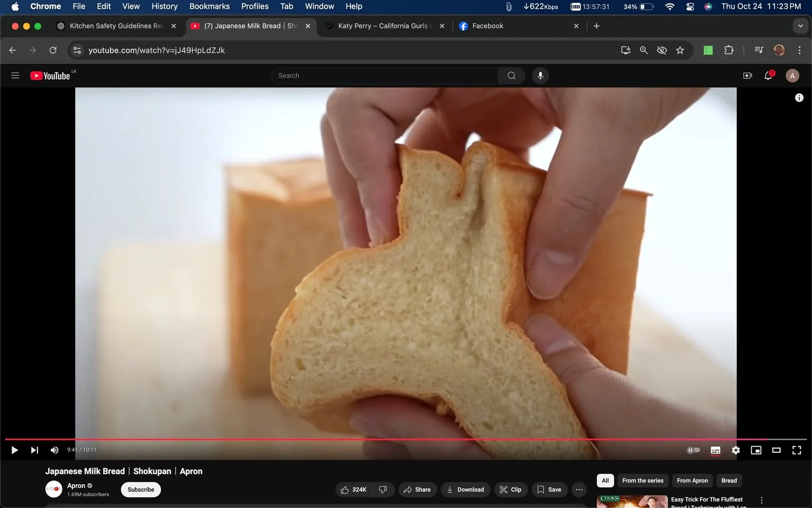Enable miniplayer mode

click(756, 450)
